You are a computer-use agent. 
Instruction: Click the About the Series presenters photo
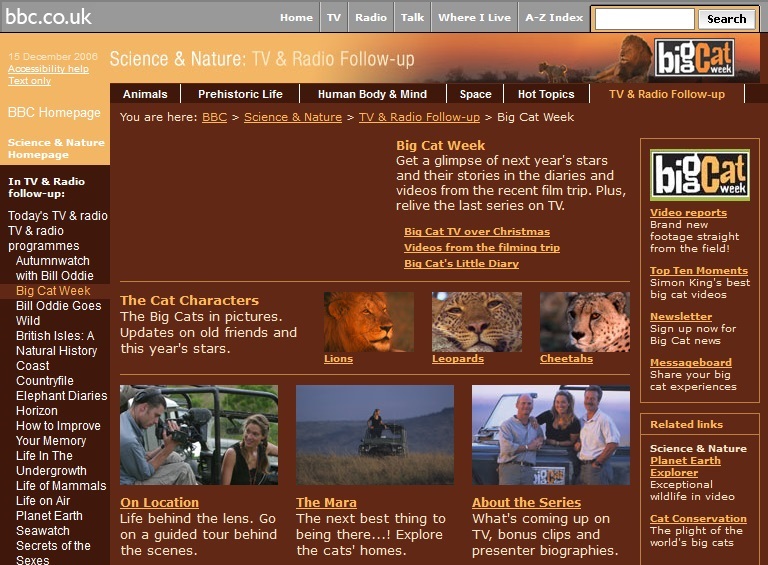[551, 435]
